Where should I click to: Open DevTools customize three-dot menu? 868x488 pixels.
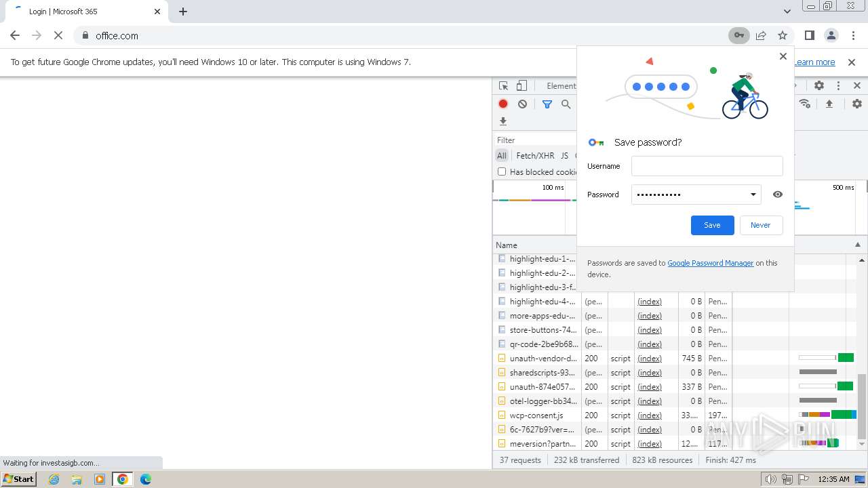point(838,85)
